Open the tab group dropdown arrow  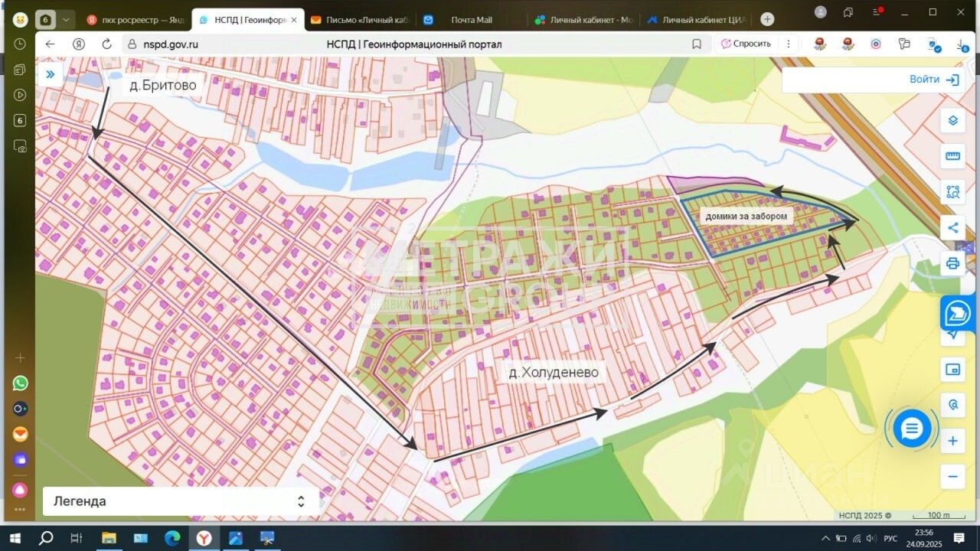67,19
